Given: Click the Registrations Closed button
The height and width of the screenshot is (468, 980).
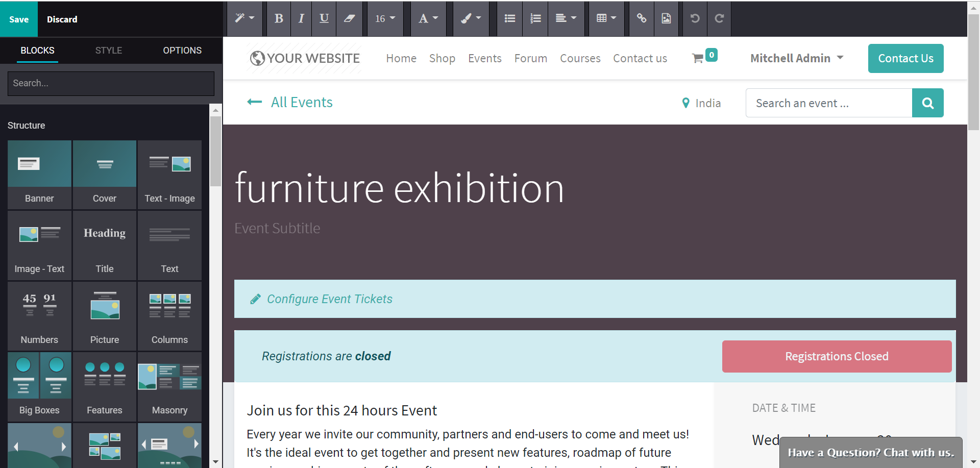Looking at the screenshot, I should coord(837,356).
